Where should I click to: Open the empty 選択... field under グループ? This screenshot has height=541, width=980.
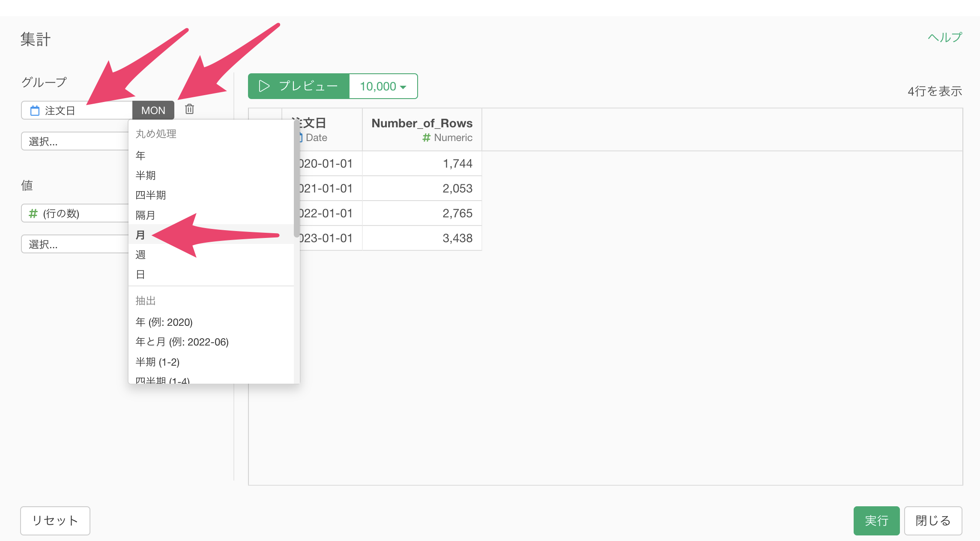pos(75,141)
